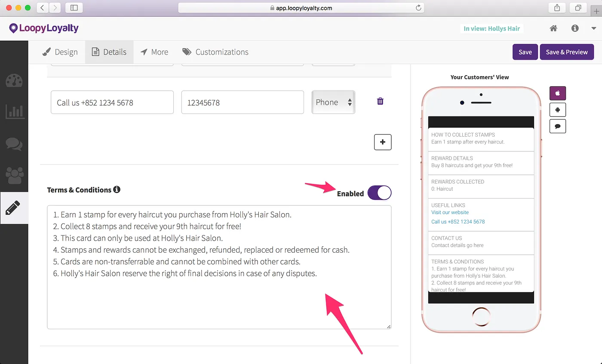The width and height of the screenshot is (602, 364).
Task: Click Call us +852 1234 5678 preview link
Action: tap(458, 222)
